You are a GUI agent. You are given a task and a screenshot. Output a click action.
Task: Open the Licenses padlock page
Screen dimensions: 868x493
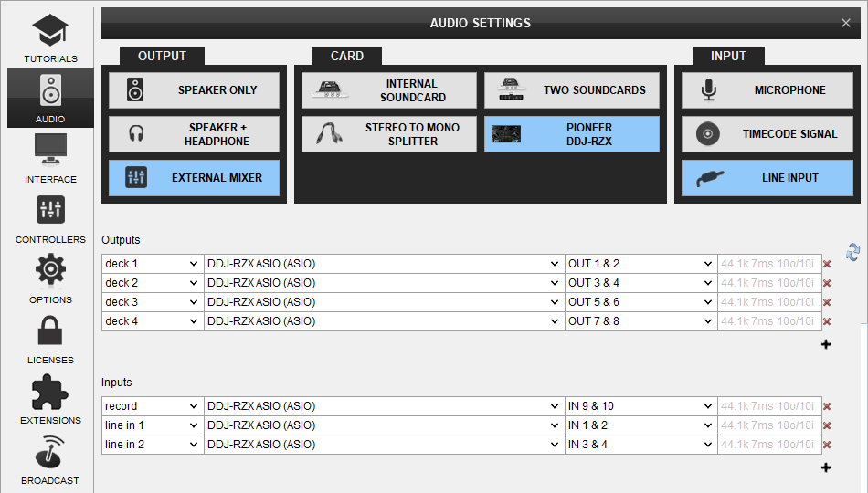click(50, 340)
